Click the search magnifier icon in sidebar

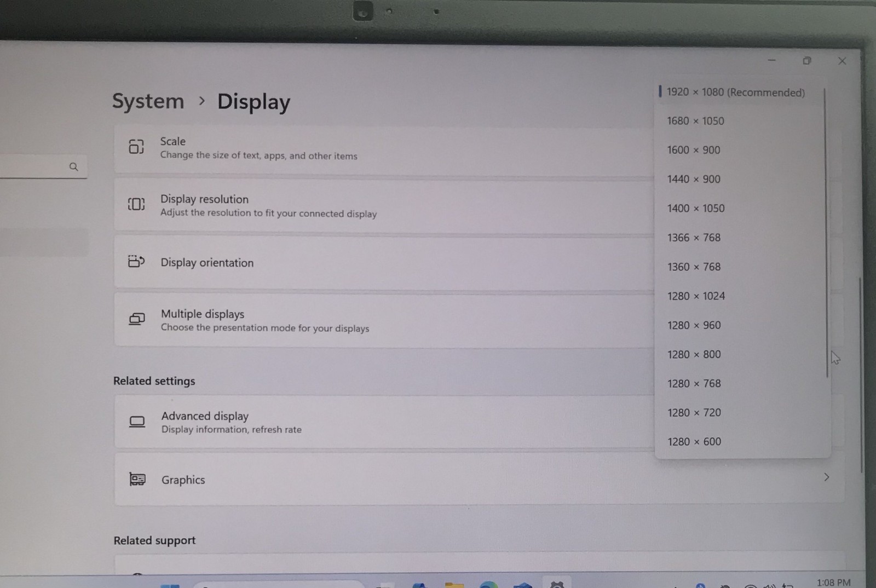[x=73, y=166]
